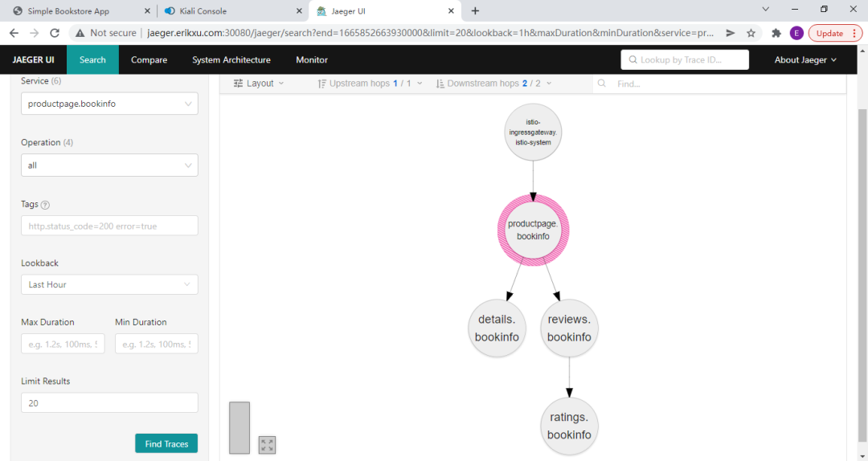Open the browser extensions puzzle icon

(x=776, y=33)
